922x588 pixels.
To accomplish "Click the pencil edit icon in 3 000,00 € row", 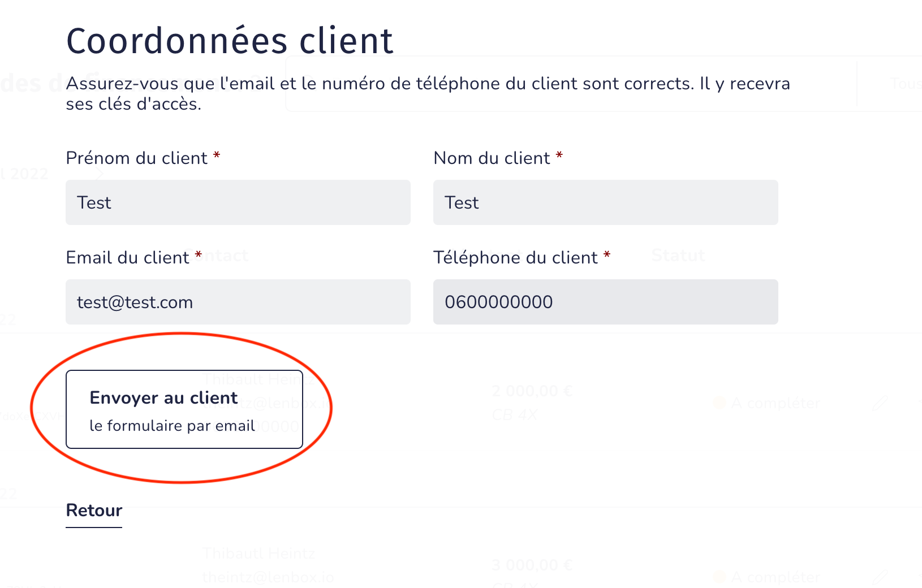I will tap(880, 577).
